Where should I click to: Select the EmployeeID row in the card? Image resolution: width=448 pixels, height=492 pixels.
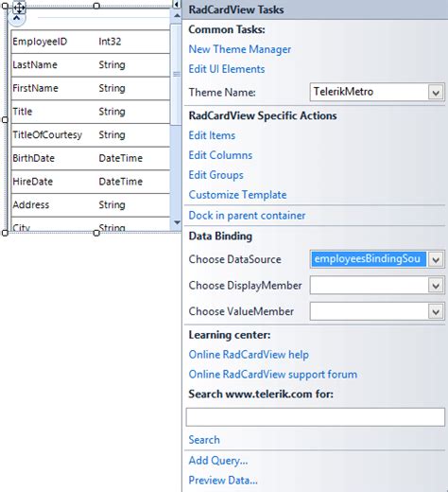(x=91, y=42)
